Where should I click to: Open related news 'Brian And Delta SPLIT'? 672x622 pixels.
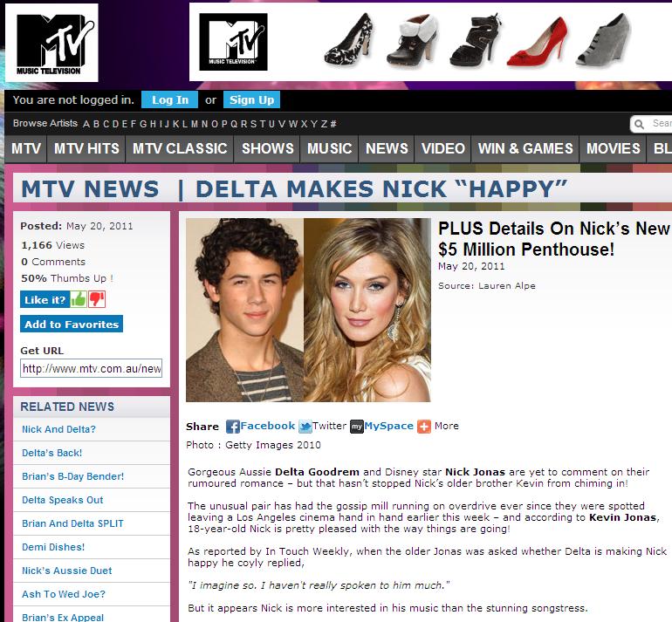[72, 523]
